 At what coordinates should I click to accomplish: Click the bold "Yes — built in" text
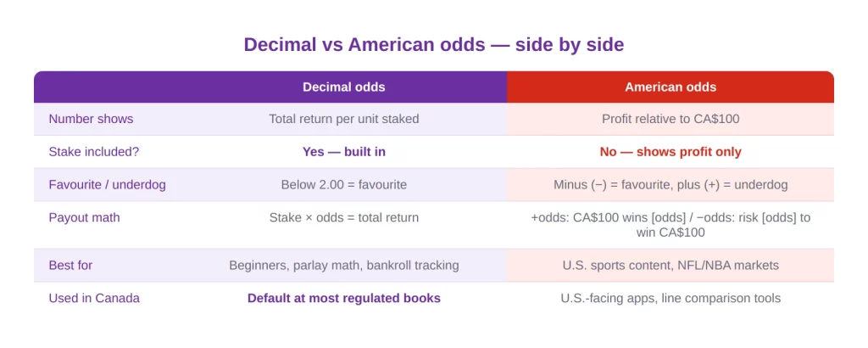pyautogui.click(x=343, y=152)
